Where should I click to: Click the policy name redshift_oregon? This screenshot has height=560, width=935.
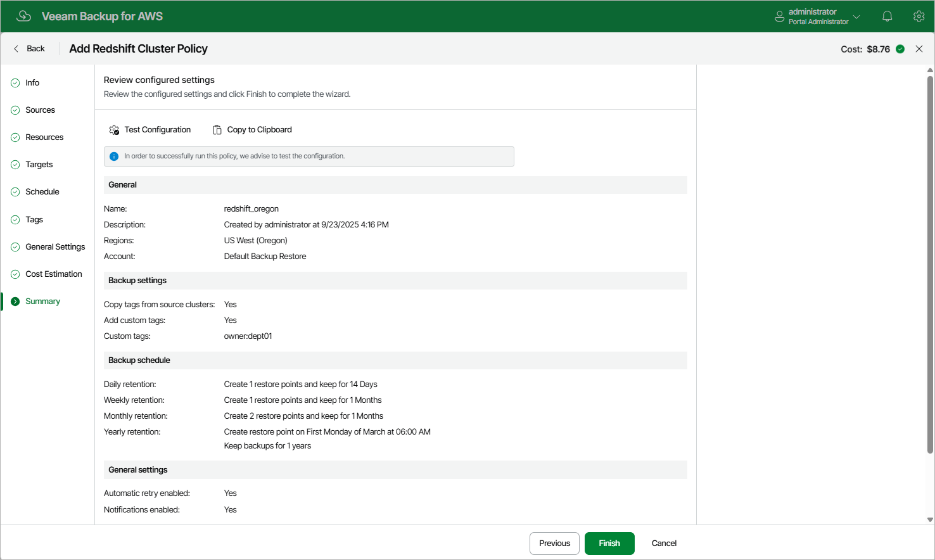(251, 209)
